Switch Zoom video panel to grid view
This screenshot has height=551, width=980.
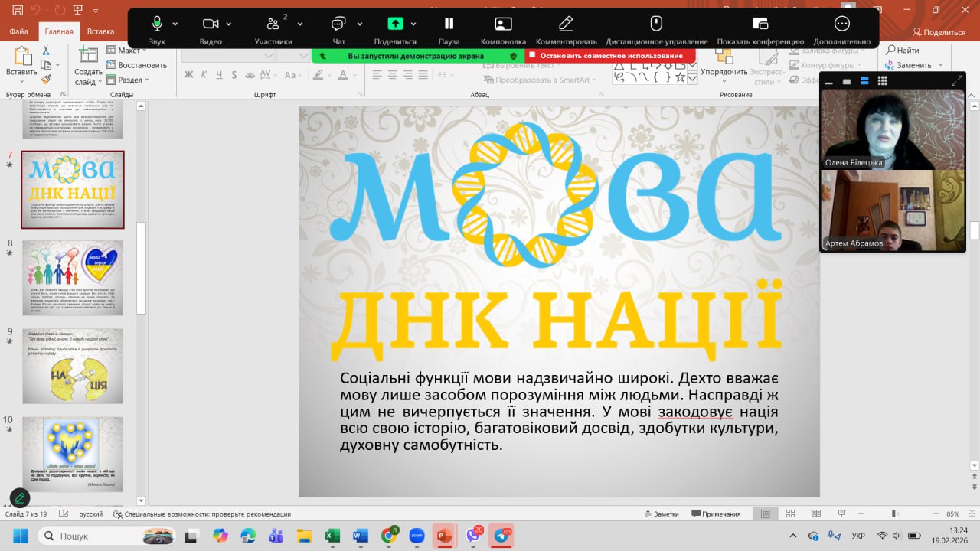[x=883, y=81]
